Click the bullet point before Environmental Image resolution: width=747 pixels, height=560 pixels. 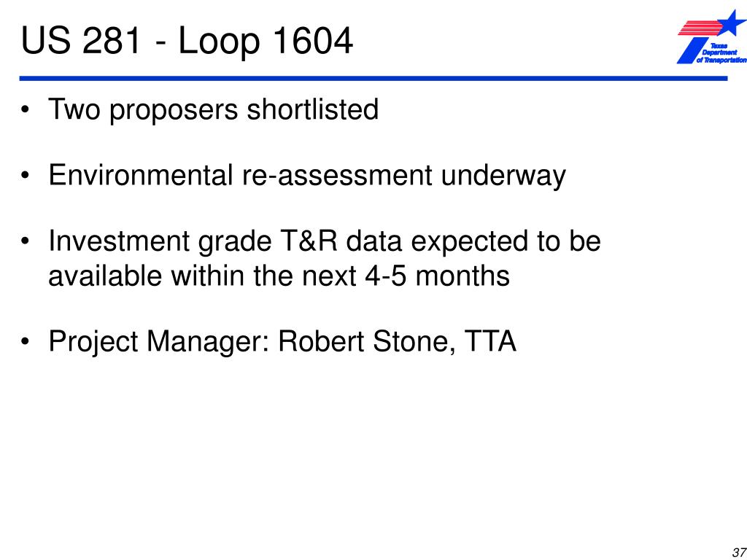[x=25, y=176]
